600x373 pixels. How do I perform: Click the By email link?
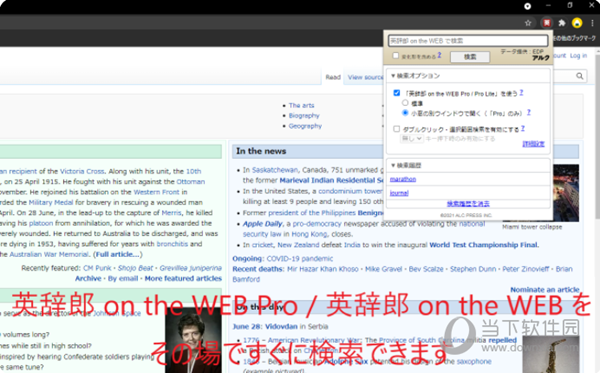(123, 278)
